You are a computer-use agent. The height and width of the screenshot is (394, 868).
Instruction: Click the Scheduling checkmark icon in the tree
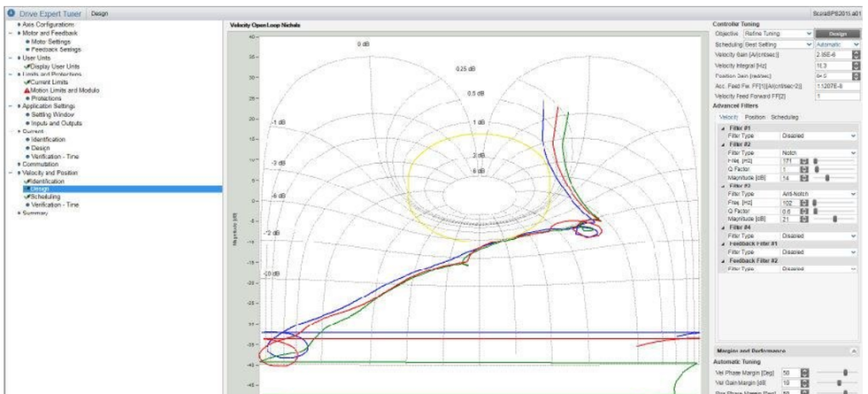[27, 197]
